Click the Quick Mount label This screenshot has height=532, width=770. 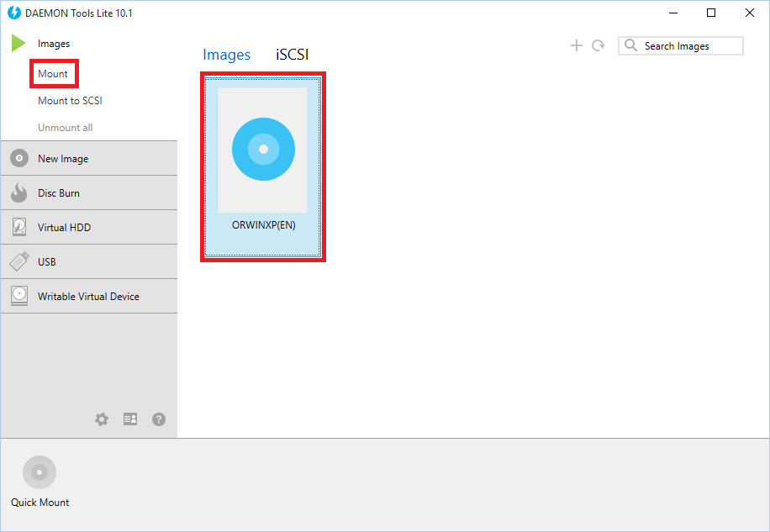40,503
